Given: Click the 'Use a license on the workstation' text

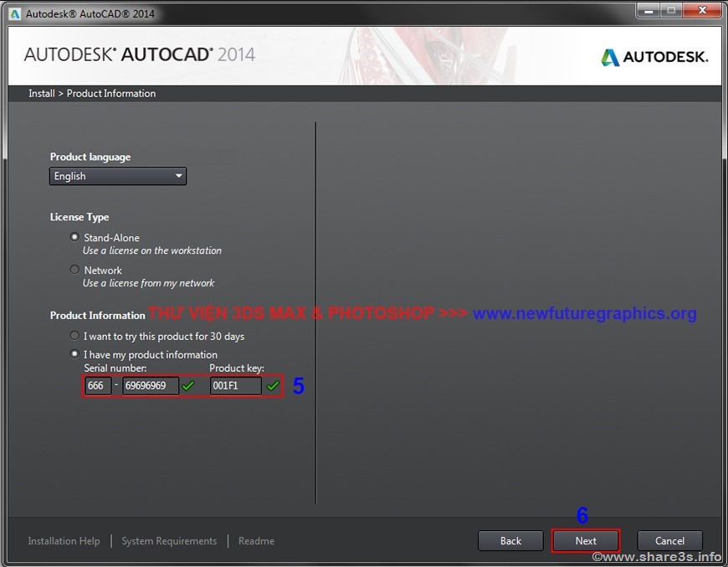Looking at the screenshot, I should (152, 250).
